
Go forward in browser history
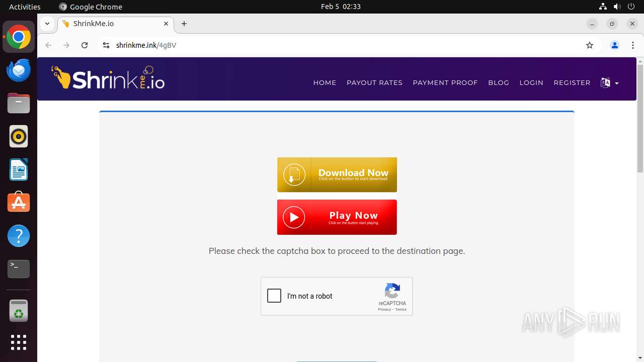click(66, 45)
